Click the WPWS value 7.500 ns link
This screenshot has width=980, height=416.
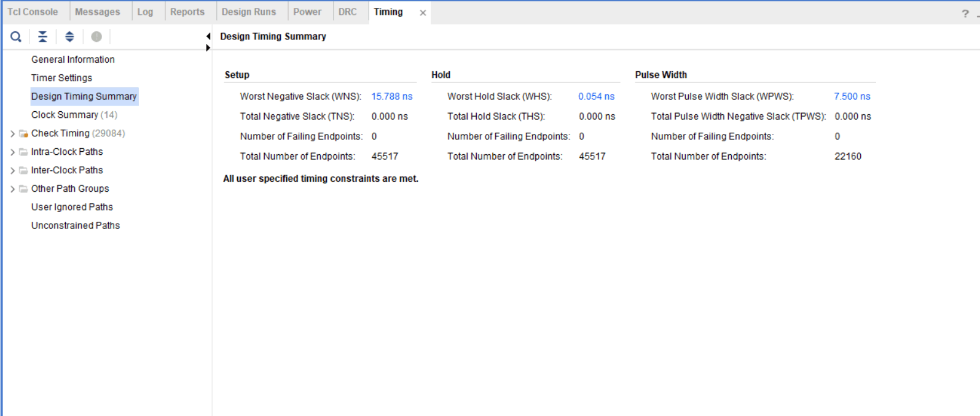click(852, 96)
